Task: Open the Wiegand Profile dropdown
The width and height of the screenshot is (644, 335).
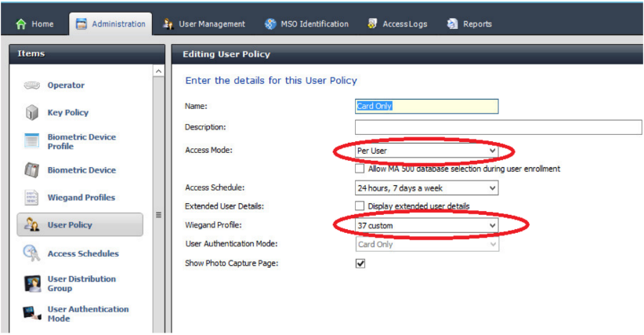Action: (x=426, y=226)
